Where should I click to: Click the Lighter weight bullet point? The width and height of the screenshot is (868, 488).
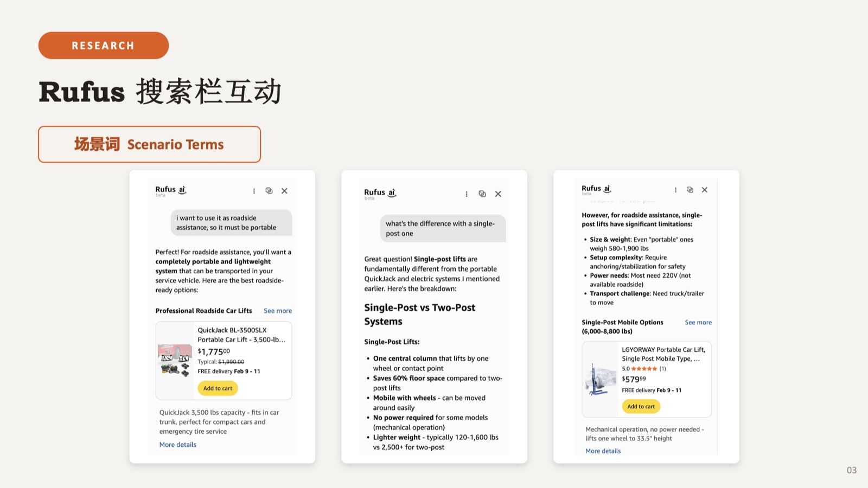click(x=436, y=442)
